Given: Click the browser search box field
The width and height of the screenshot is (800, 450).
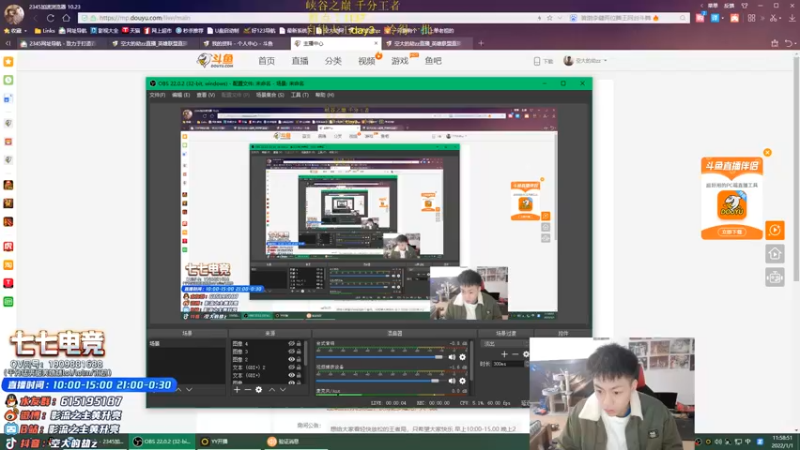Looking at the screenshot, I should click(x=627, y=18).
